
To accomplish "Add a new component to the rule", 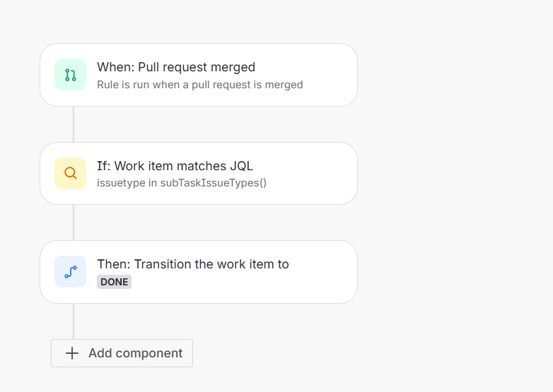I will coord(122,353).
